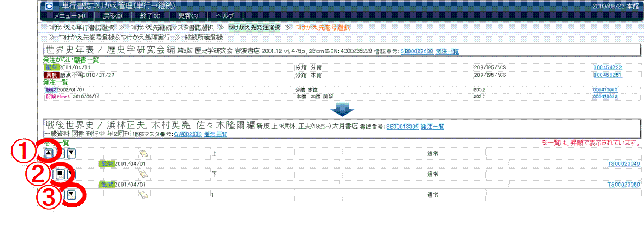This screenshot has width=644, height=226.
Task: Click up-triangle button in 上 row
Action: point(49,154)
